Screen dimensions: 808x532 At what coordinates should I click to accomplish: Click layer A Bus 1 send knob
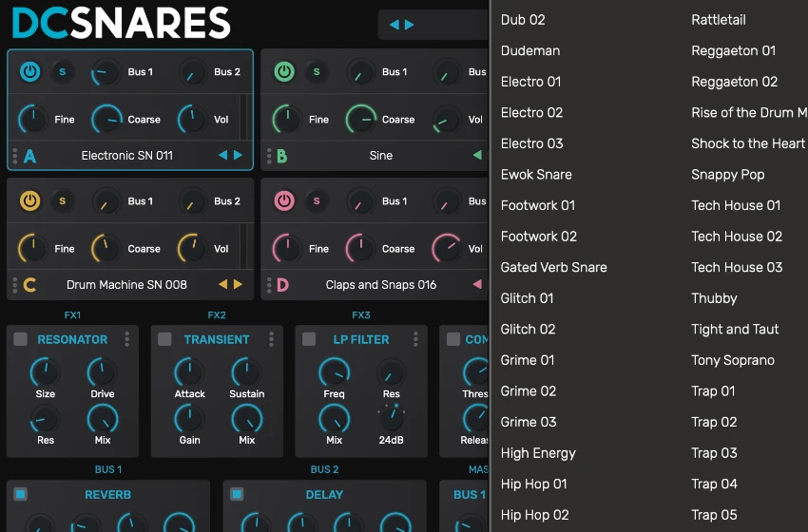[106, 72]
